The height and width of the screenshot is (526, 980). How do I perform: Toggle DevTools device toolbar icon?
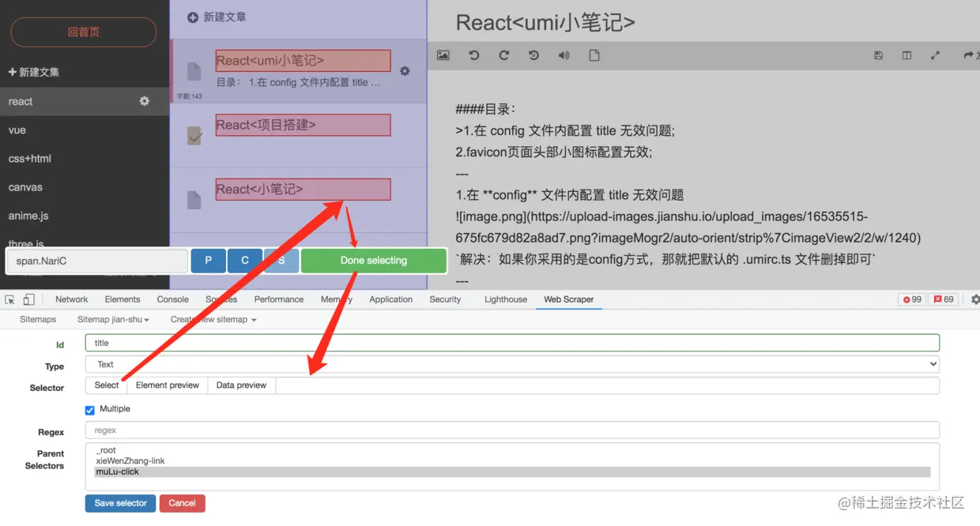[x=28, y=299]
